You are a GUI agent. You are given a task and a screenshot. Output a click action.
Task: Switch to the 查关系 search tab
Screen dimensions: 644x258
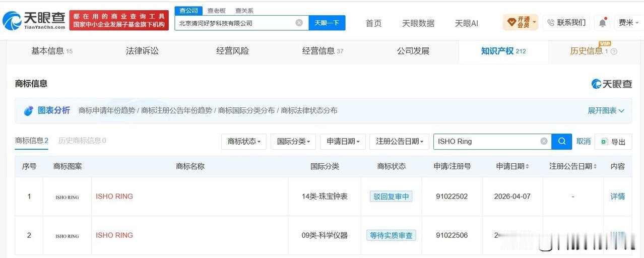pyautogui.click(x=244, y=11)
